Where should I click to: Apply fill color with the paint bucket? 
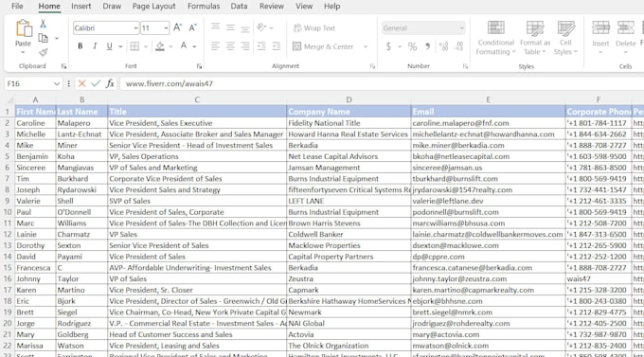coord(160,46)
